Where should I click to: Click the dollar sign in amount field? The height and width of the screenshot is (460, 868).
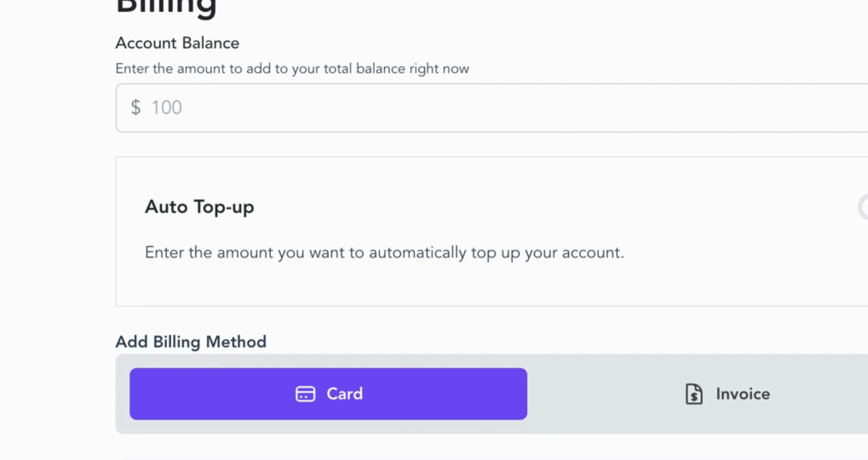point(135,108)
